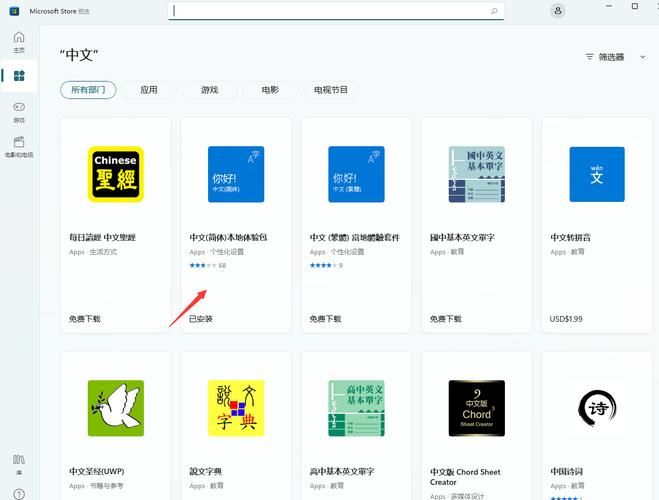This screenshot has width=659, height=500.
Task: Click the user account profile icon
Action: point(557,11)
